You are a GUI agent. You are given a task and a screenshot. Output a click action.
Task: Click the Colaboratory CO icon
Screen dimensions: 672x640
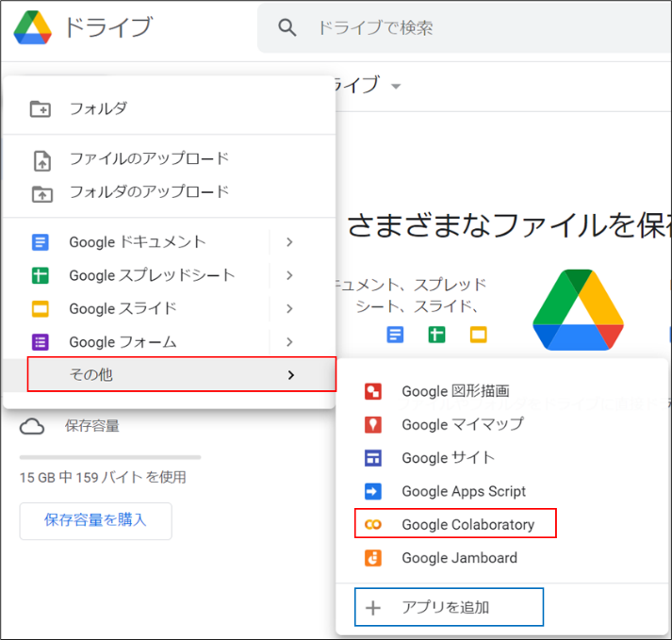pos(373,525)
